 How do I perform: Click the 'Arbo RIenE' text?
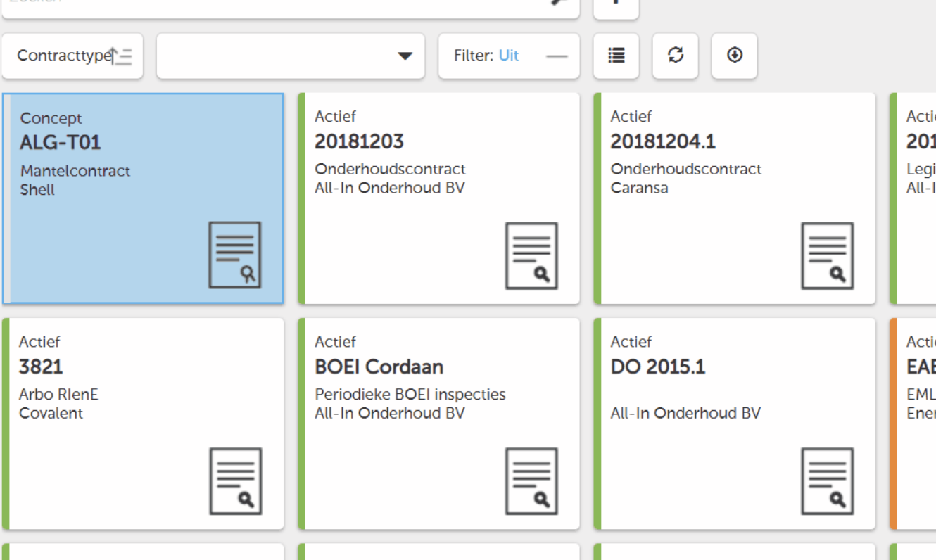[58, 394]
